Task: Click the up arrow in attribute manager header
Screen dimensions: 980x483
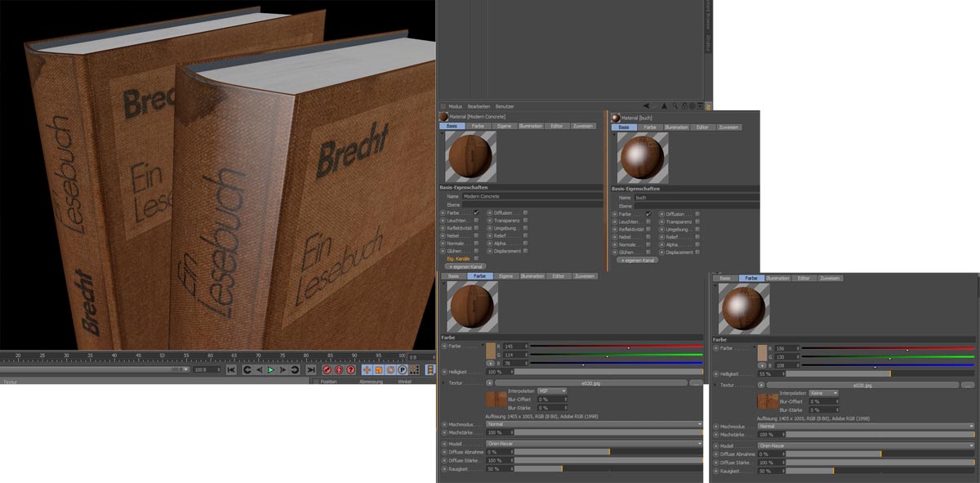Action: click(x=664, y=106)
